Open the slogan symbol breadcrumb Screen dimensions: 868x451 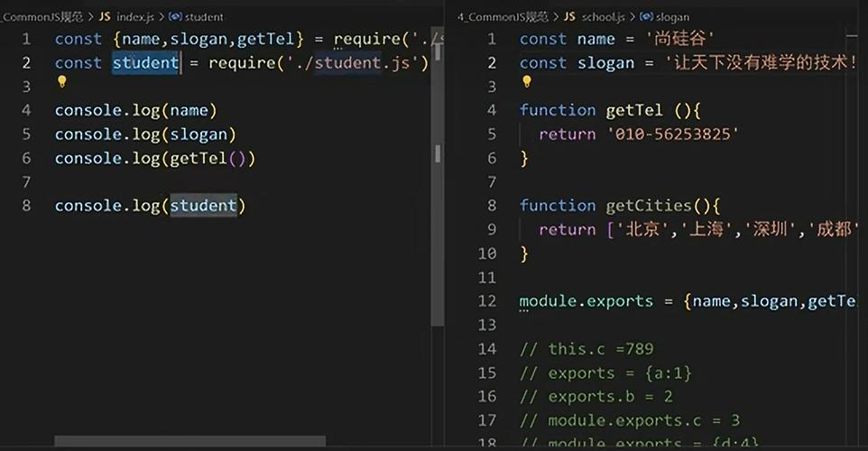pos(672,16)
